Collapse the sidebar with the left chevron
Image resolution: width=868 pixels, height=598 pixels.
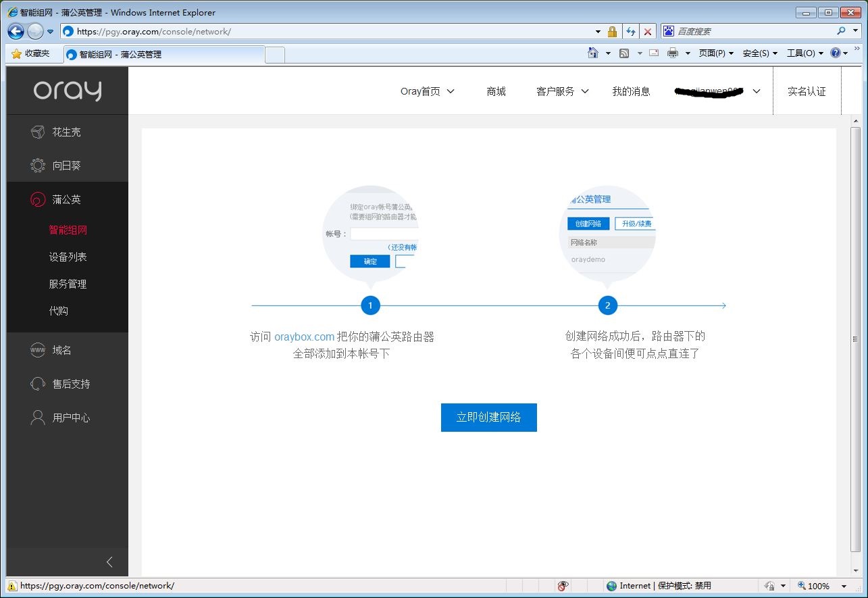[x=109, y=562]
